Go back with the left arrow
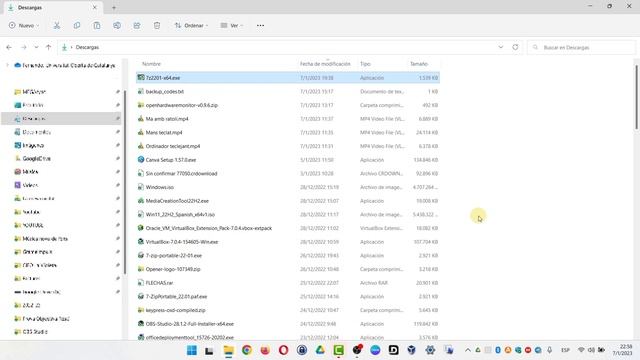Viewport: 640px width, 360px height. click(x=9, y=47)
